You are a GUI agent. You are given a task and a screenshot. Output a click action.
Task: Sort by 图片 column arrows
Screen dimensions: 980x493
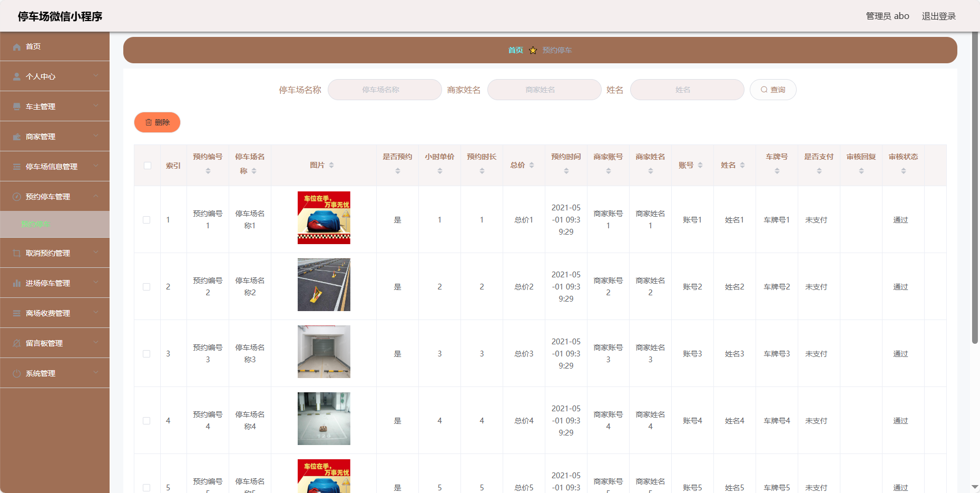pyautogui.click(x=331, y=165)
